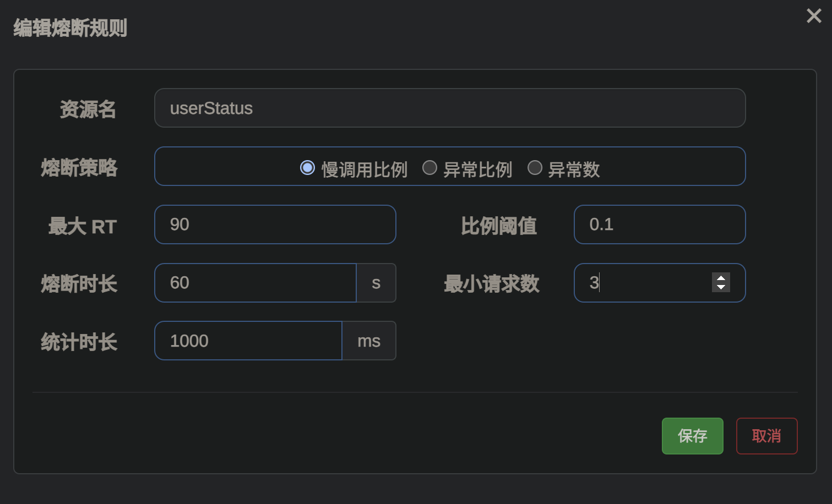Click the 熔断时长 input showing 60
The height and width of the screenshot is (504, 832).
pos(255,283)
